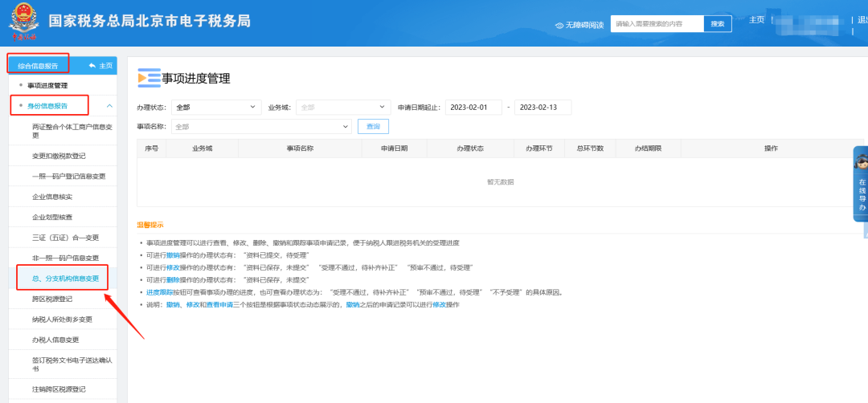Click the 暂无数据 empty table message
Image resolution: width=868 pixels, height=403 pixels.
point(500,182)
